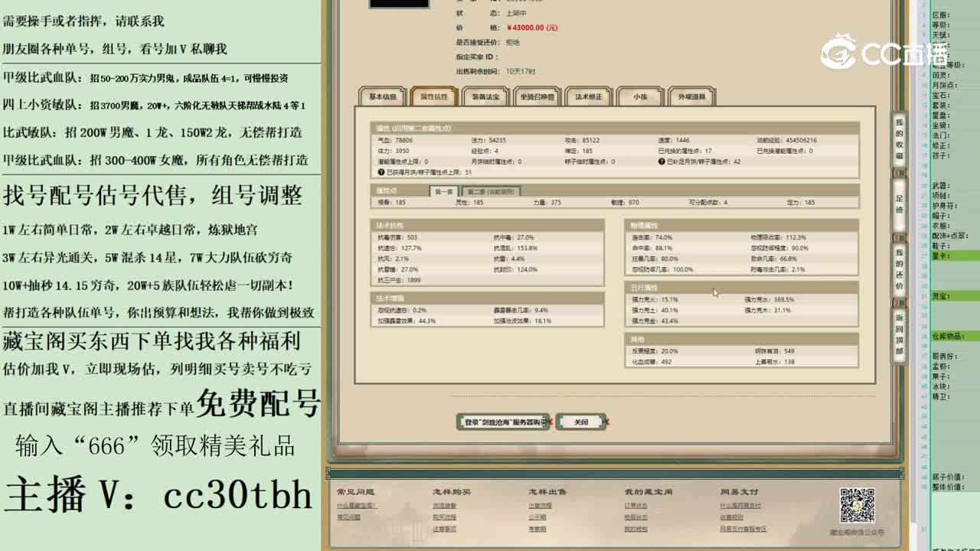Screen dimensions: 980x551
Task: Open 我的还价 in the side panel
Action: [900, 268]
